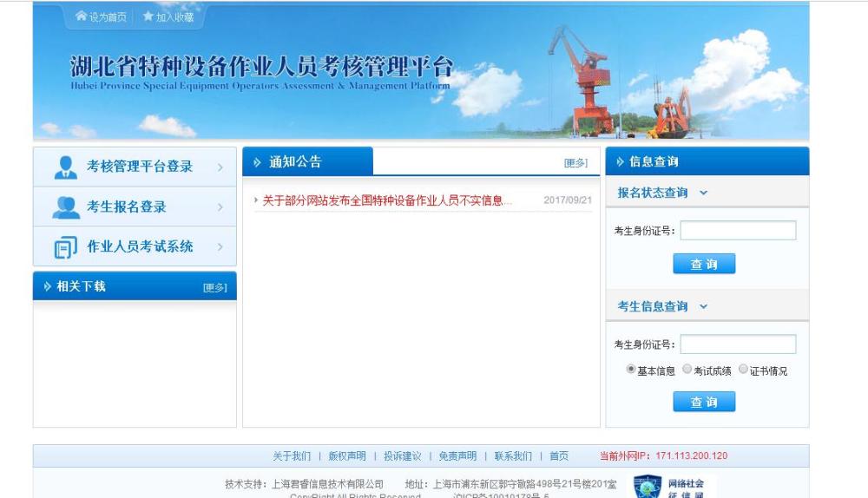Click 查询 button under 考生信息查询
The width and height of the screenshot is (868, 498).
click(704, 402)
